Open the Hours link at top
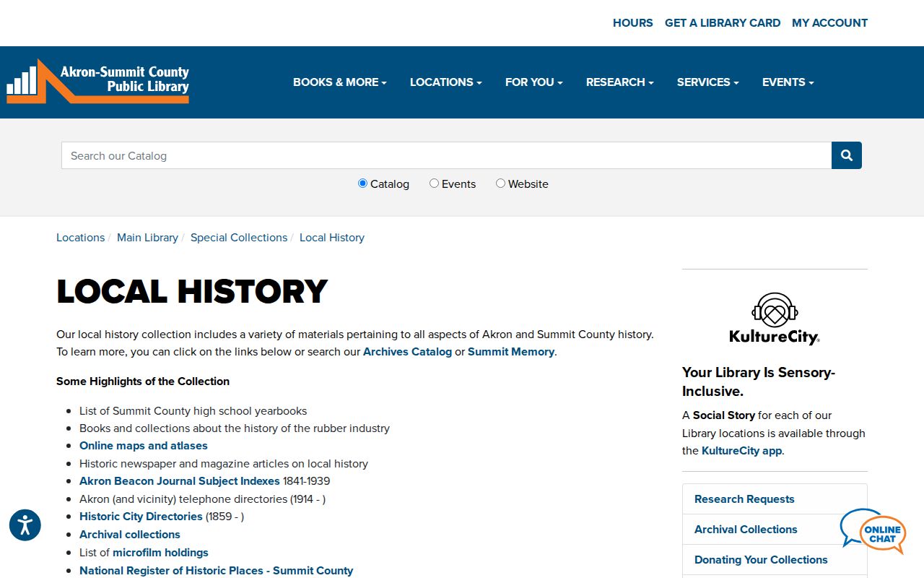This screenshot has width=924, height=578. (x=633, y=23)
